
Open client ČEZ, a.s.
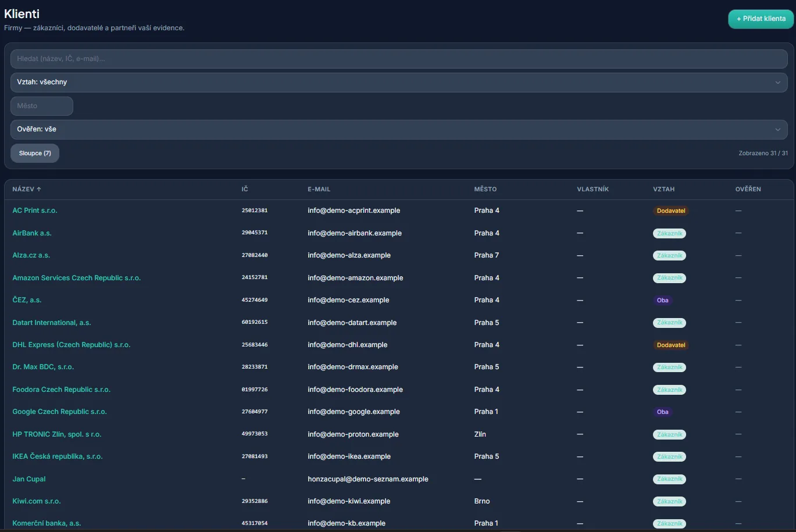pos(27,300)
